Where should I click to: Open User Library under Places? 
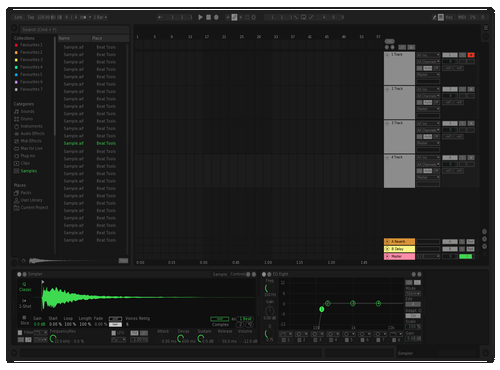pyautogui.click(x=28, y=200)
